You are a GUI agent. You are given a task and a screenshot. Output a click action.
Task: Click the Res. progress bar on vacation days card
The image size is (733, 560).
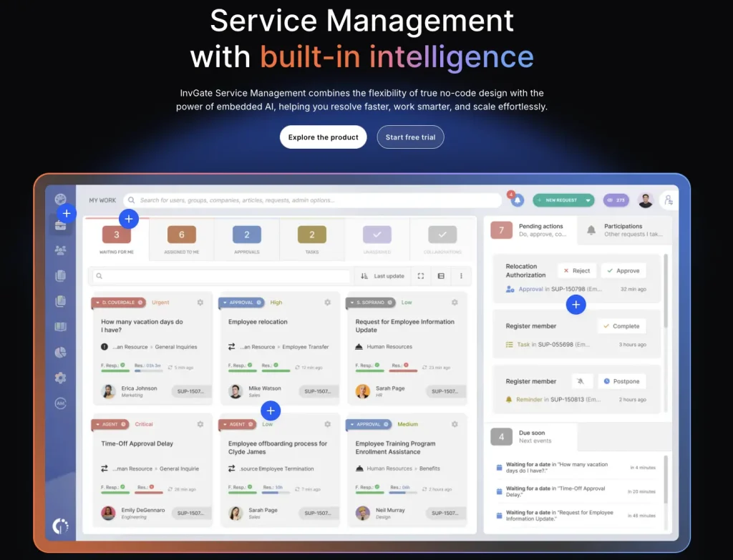coord(149,371)
